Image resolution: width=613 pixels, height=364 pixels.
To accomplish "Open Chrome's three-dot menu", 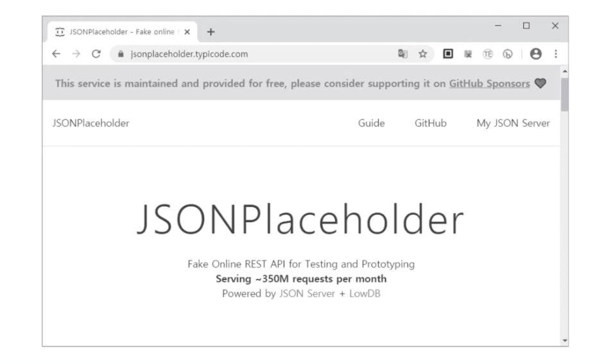I will (555, 53).
